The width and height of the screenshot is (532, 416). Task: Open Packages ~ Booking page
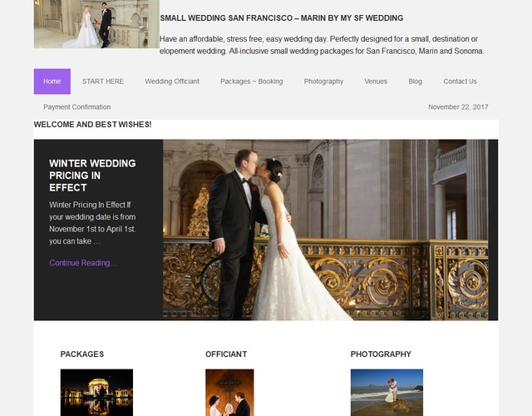251,82
